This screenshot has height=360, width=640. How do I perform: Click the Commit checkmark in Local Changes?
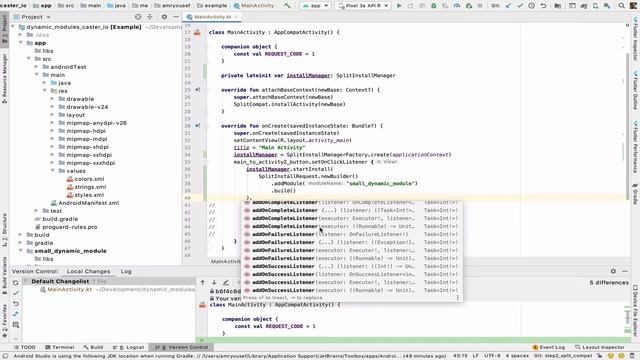[16, 293]
